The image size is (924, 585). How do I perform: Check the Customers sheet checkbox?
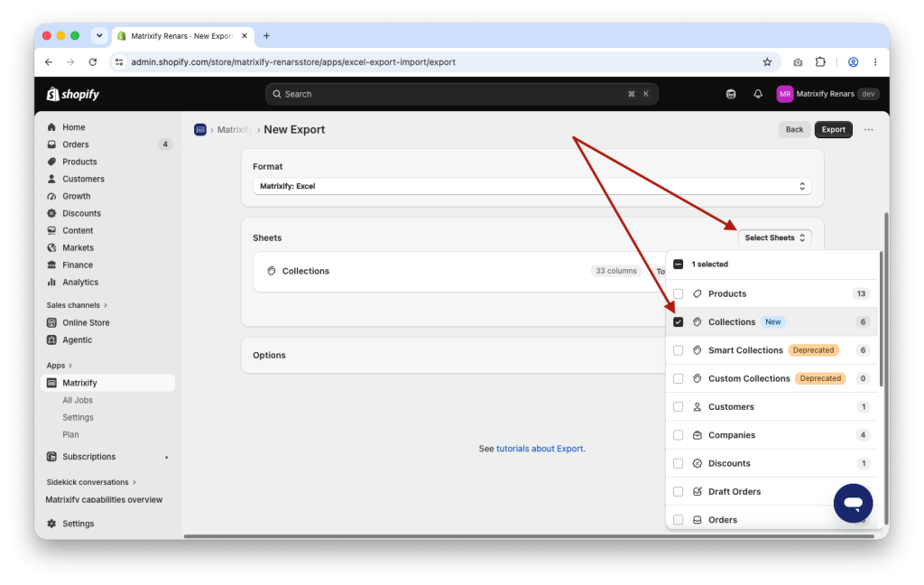(x=679, y=407)
